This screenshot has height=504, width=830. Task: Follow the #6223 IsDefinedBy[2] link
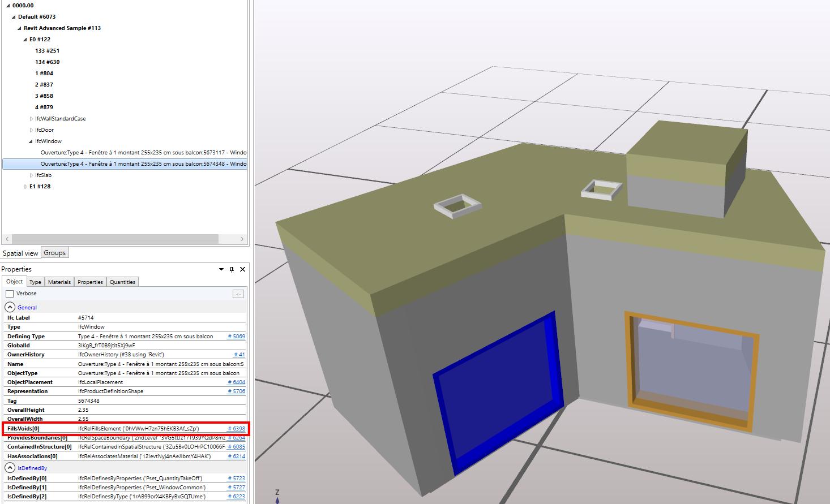[x=236, y=497]
